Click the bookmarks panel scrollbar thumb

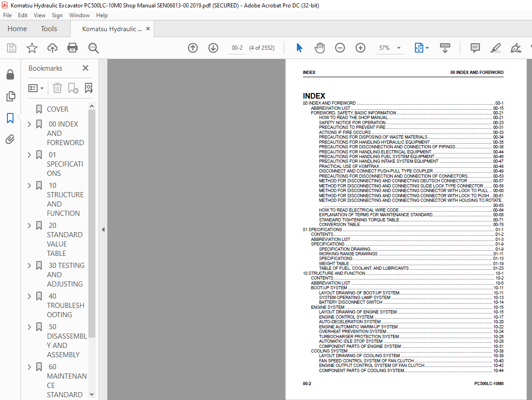tap(92, 224)
